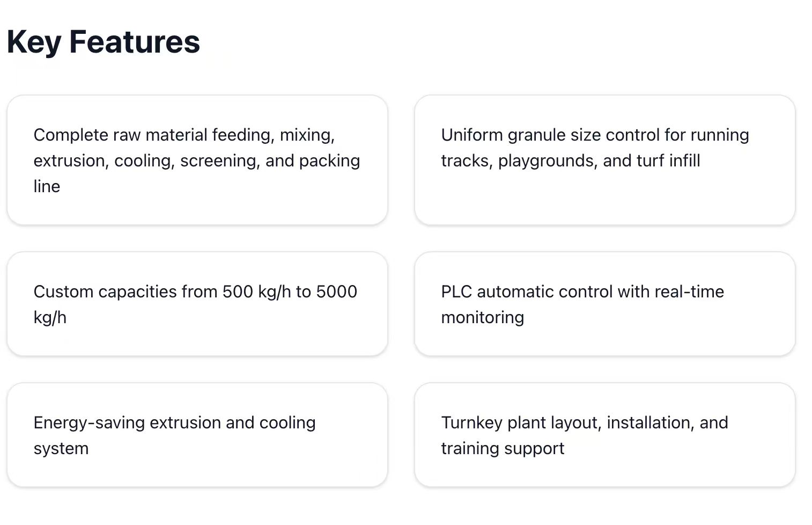Click the word "monitoring" in the PLC card
This screenshot has height=525, width=812.
tap(482, 317)
